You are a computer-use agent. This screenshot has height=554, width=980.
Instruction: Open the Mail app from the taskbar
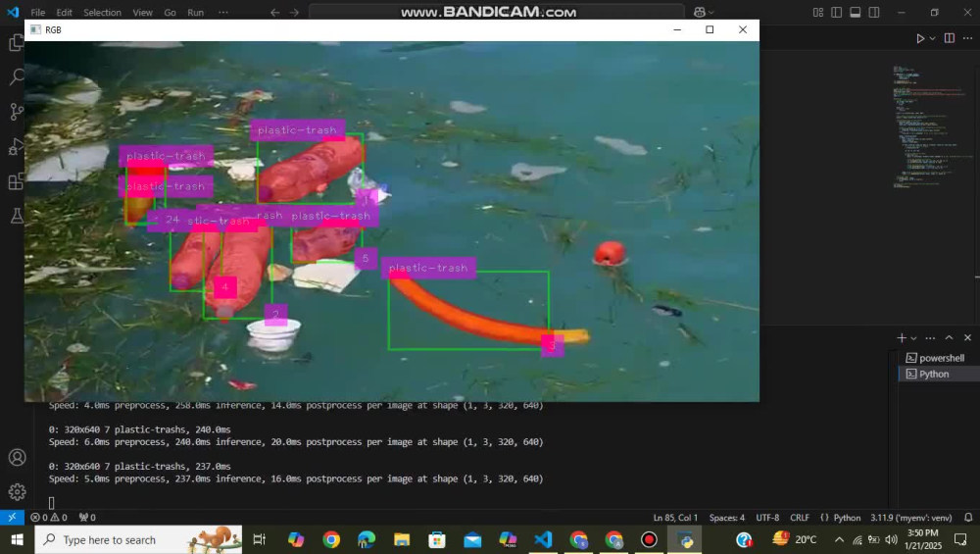(472, 539)
